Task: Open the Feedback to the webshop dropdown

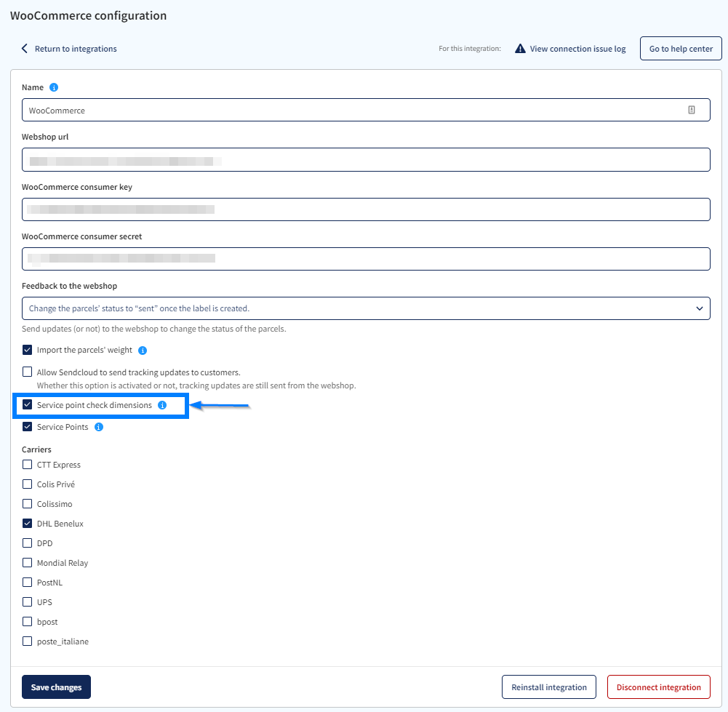Action: pos(366,308)
